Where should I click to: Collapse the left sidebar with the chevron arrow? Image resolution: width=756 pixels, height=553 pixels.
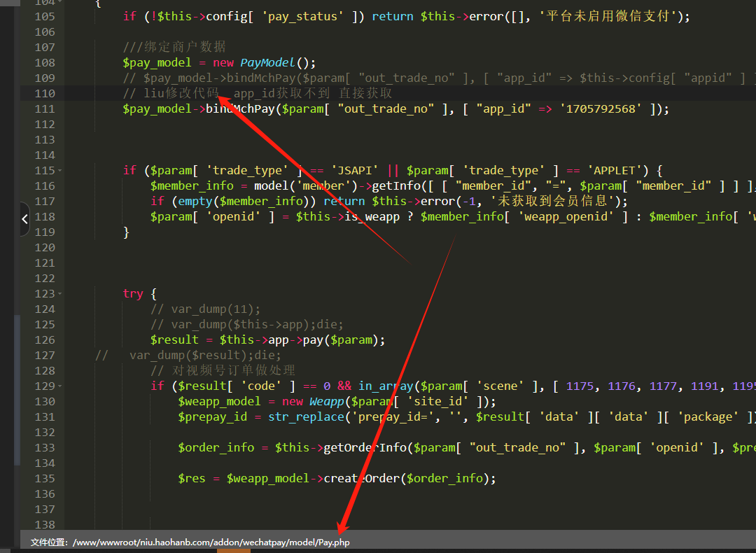(x=24, y=218)
